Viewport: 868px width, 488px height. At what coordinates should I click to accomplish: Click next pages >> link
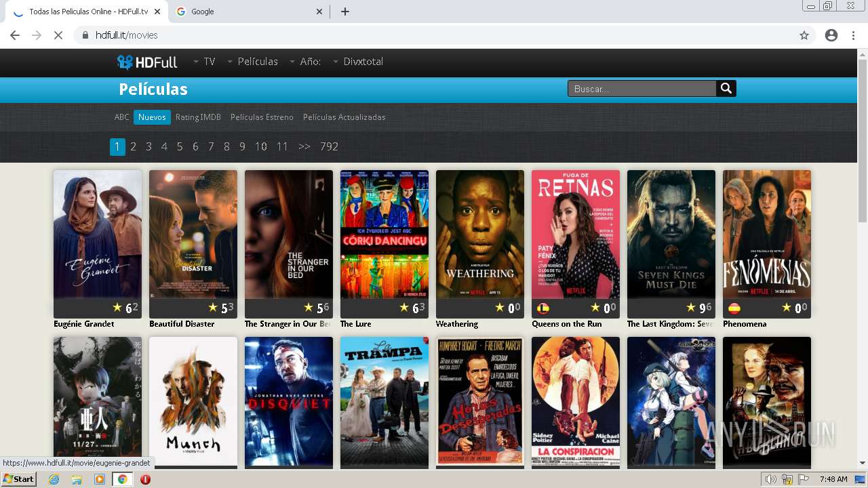point(304,146)
